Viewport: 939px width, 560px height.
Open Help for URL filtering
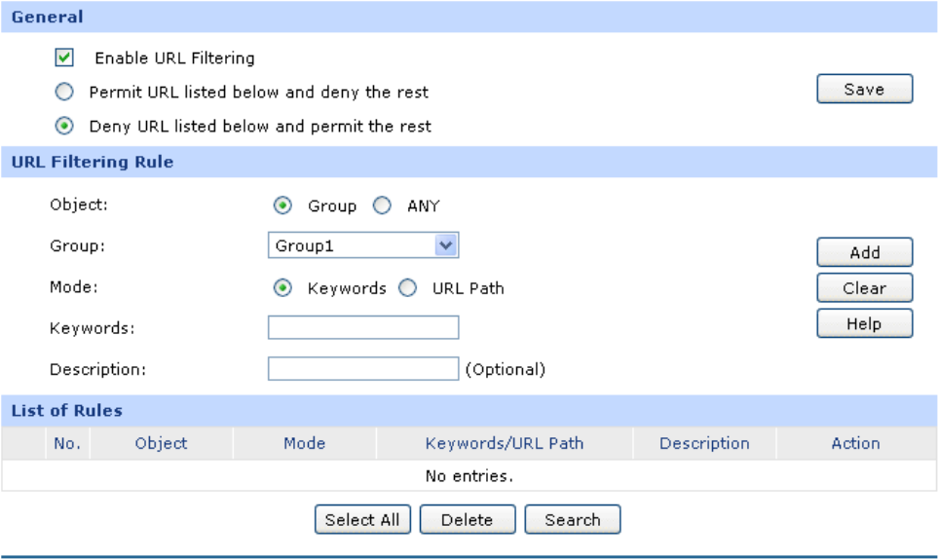[x=864, y=324]
